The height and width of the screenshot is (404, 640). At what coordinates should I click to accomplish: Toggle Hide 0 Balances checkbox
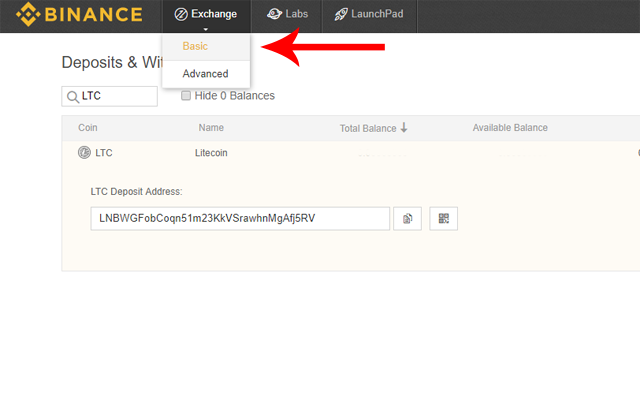pyautogui.click(x=186, y=95)
